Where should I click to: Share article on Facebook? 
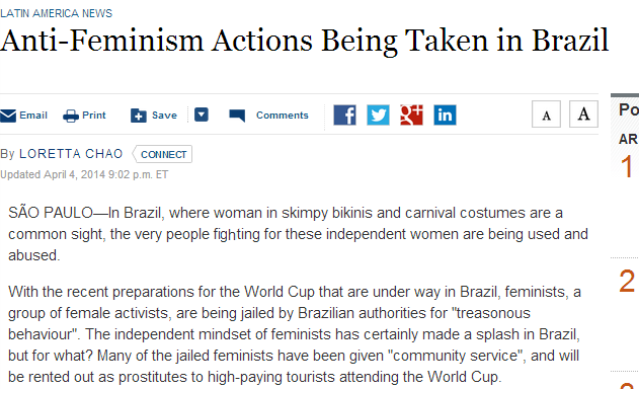pos(345,115)
